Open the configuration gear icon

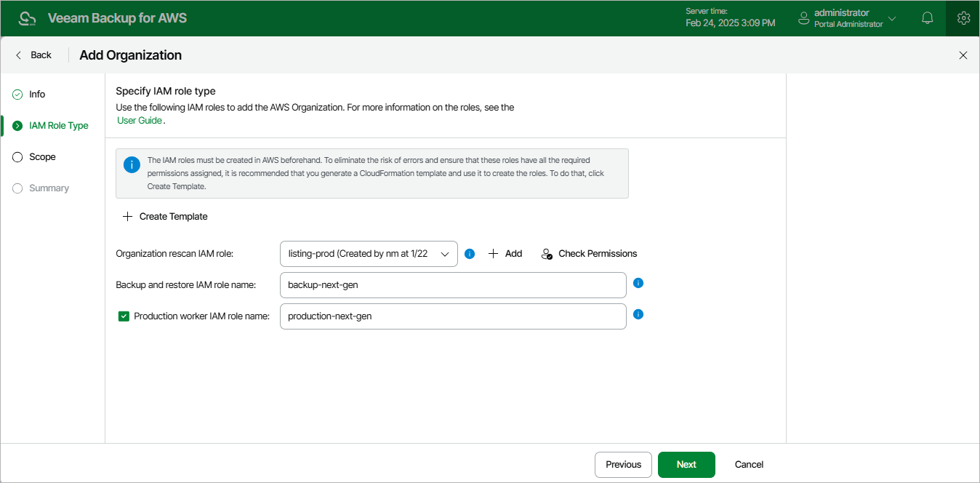point(963,18)
